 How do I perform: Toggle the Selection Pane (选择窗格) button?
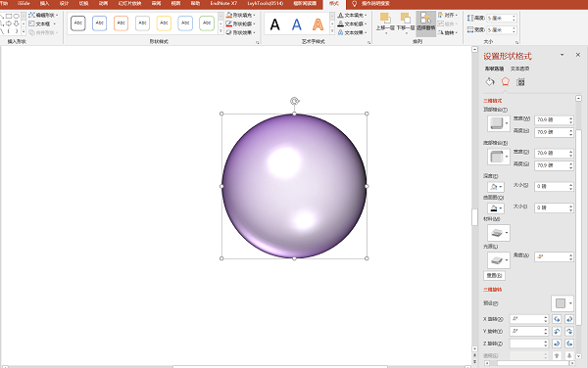click(425, 23)
